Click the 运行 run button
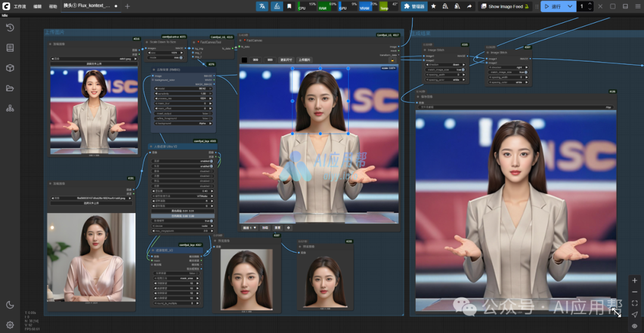 click(x=553, y=6)
